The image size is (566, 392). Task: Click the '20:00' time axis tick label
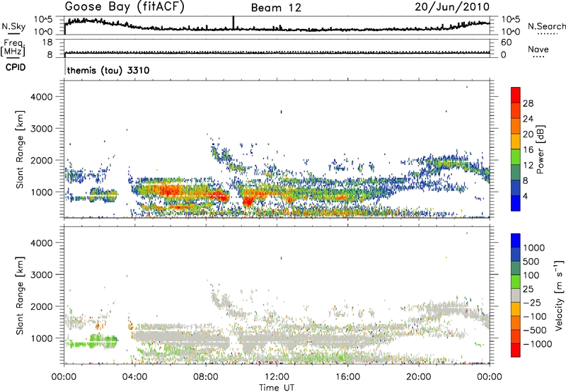tap(419, 377)
